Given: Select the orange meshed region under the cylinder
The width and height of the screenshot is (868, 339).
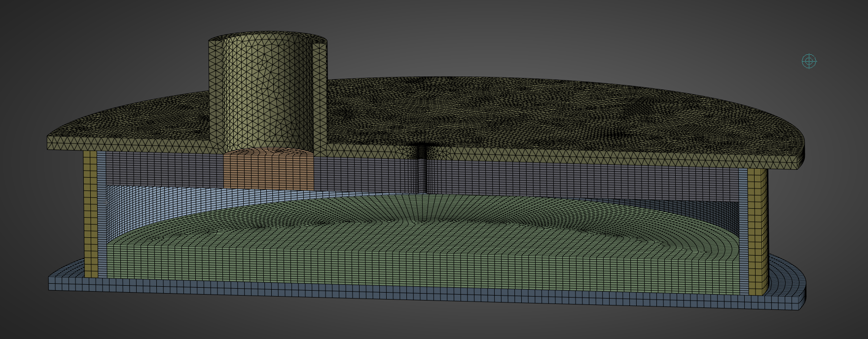Looking at the screenshot, I should point(269,169).
